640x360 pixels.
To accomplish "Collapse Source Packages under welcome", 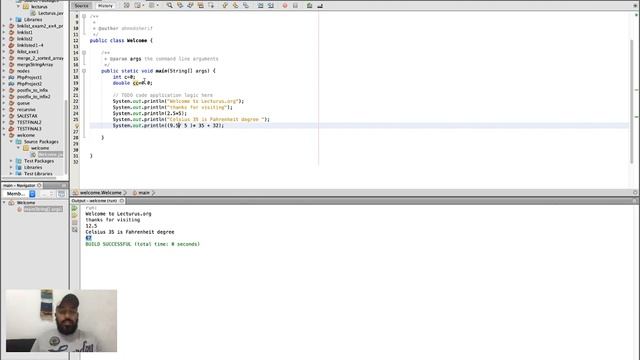I will coord(11,142).
